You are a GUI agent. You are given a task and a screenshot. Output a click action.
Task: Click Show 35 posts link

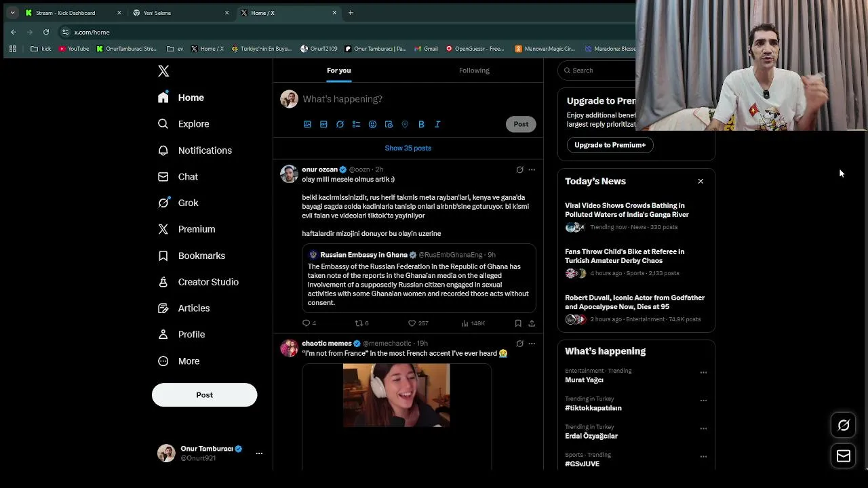[408, 148]
